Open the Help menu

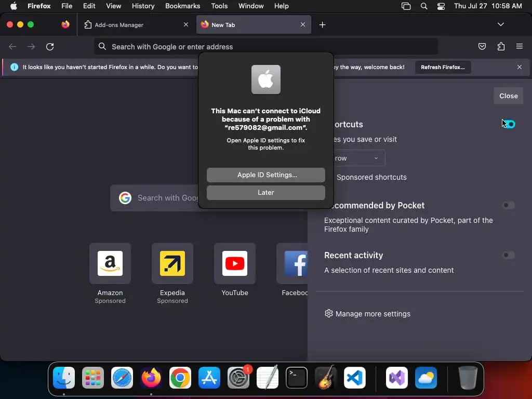[x=281, y=6]
